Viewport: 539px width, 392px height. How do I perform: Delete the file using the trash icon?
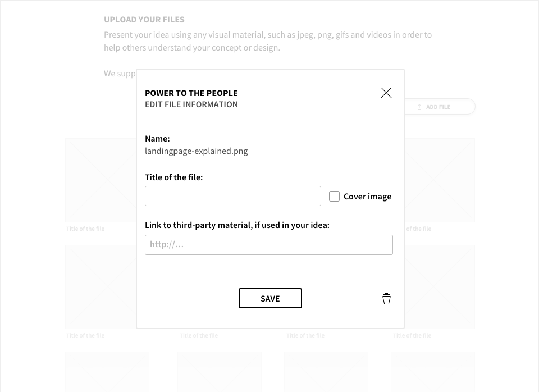click(x=386, y=299)
